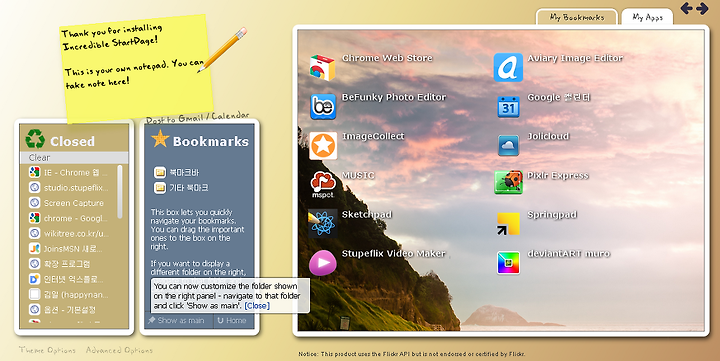Click the Home button in Bookmarks
Viewport: 720px width, 361px height.
pos(232,321)
